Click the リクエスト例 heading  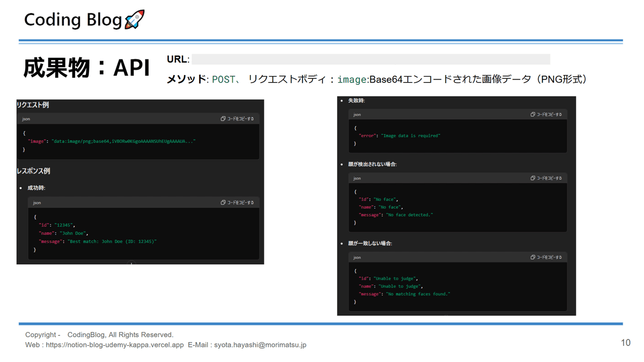click(33, 105)
